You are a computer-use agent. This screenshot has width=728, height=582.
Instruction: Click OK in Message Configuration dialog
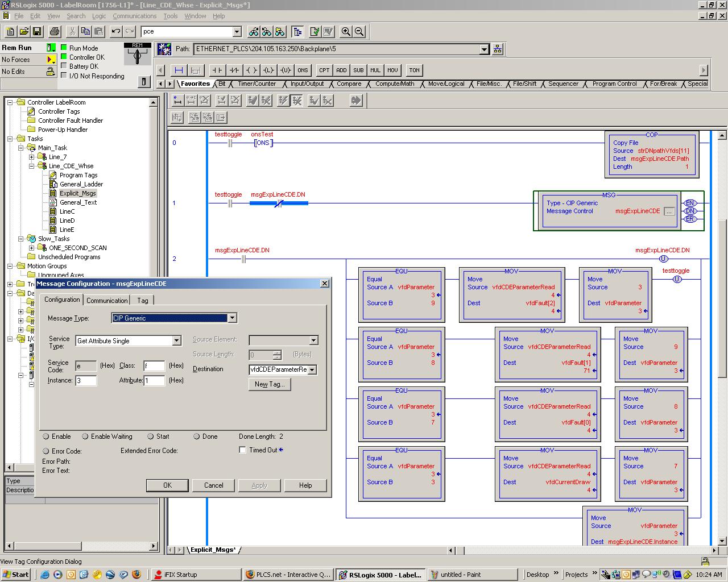coord(167,485)
